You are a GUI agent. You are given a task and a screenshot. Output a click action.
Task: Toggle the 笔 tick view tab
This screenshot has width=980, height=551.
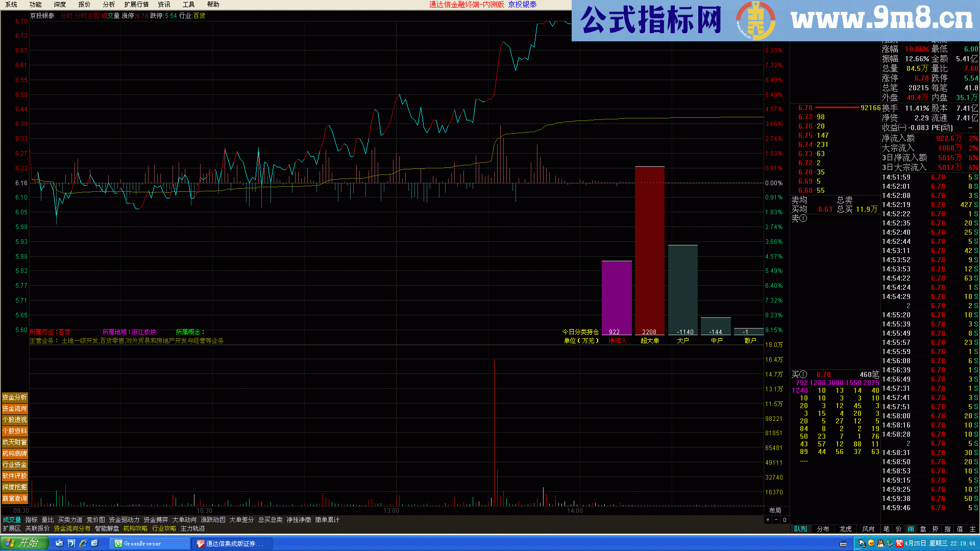click(x=886, y=529)
